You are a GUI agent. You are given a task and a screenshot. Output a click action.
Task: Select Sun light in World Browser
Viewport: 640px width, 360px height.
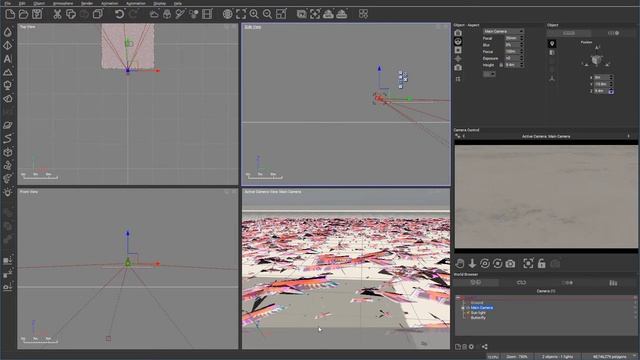(x=478, y=313)
